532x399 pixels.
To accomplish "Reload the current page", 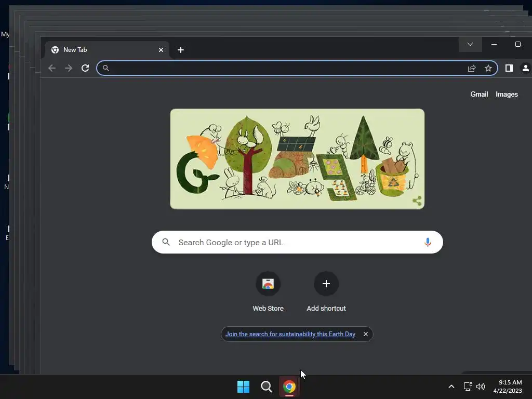I will click(85, 68).
